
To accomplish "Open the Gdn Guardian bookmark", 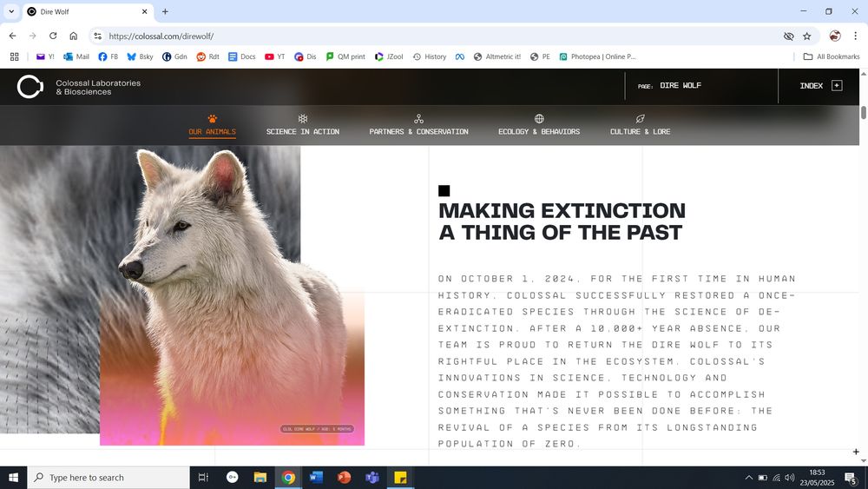I will pos(175,56).
